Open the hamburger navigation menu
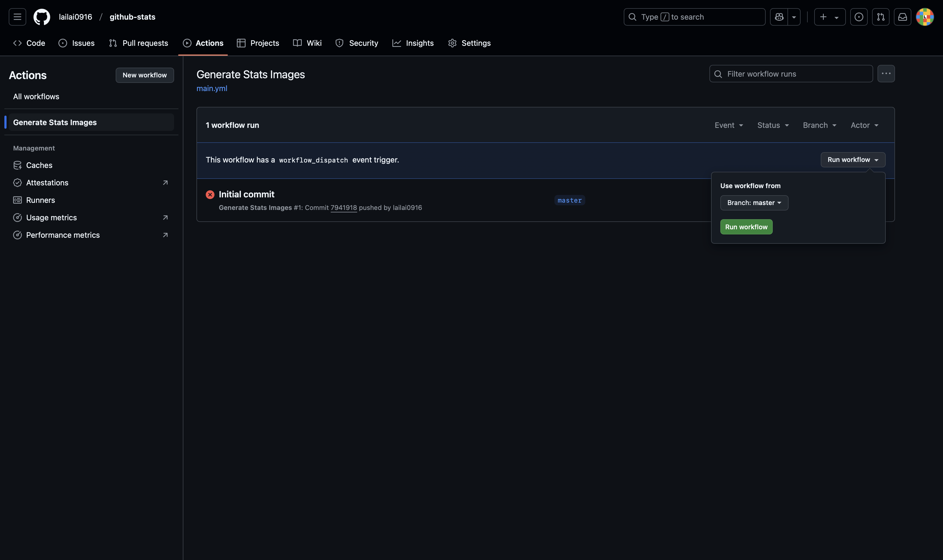Viewport: 943px width, 560px height. pyautogui.click(x=17, y=17)
